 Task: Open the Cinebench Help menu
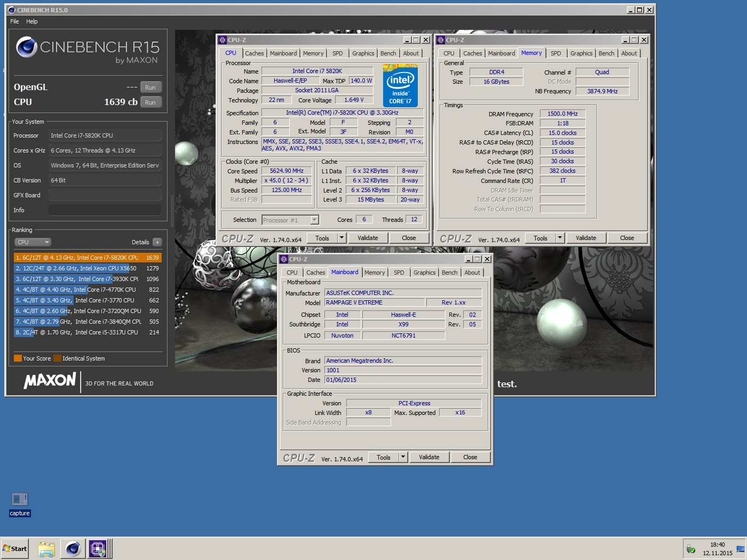[32, 21]
